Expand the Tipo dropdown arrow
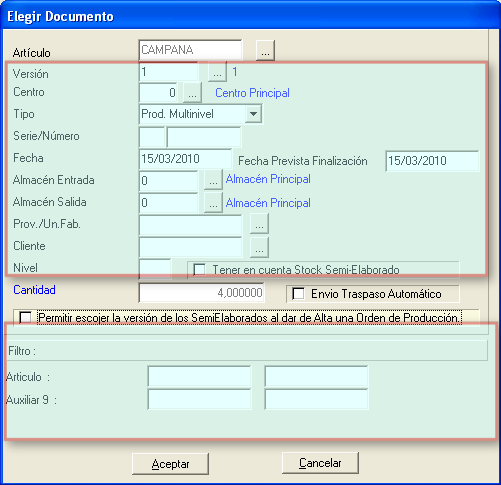This screenshot has height=485, width=501. pos(253,114)
